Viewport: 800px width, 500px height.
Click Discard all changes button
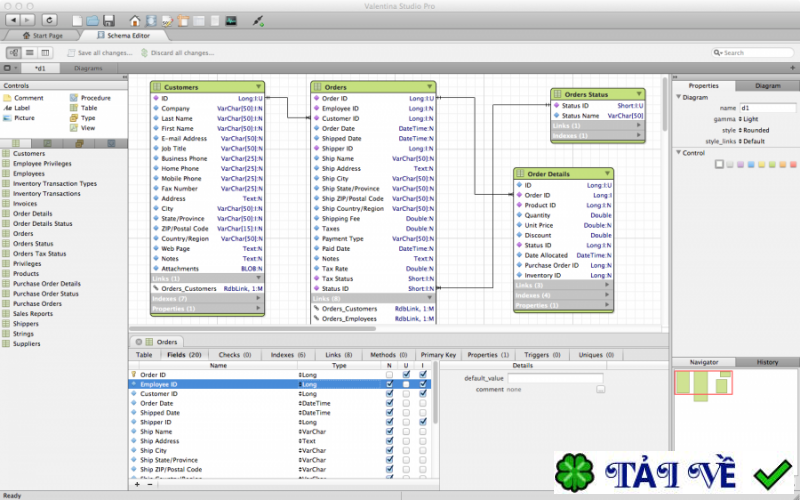[182, 53]
